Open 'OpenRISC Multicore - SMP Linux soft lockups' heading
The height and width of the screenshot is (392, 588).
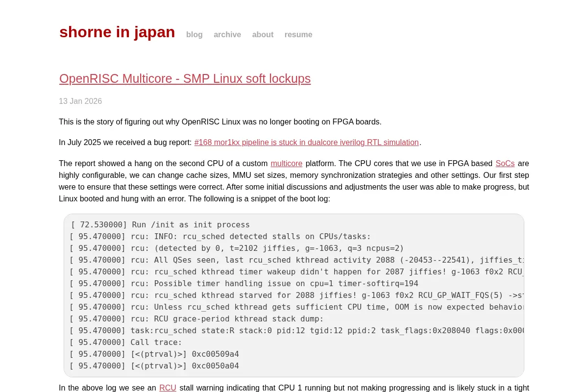185,78
